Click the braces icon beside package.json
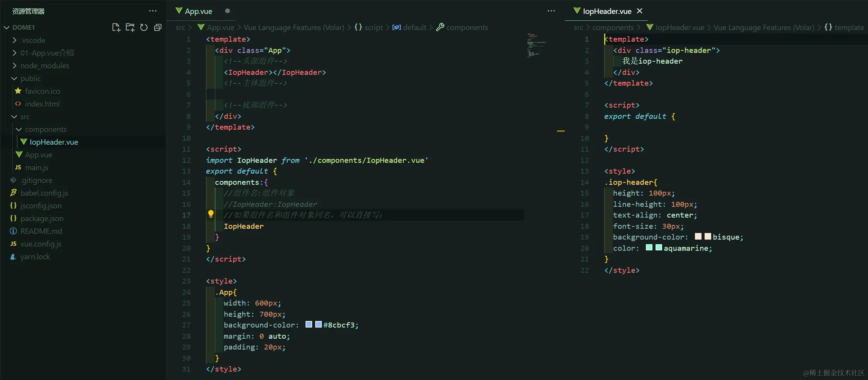This screenshot has width=868, height=380. [13, 218]
